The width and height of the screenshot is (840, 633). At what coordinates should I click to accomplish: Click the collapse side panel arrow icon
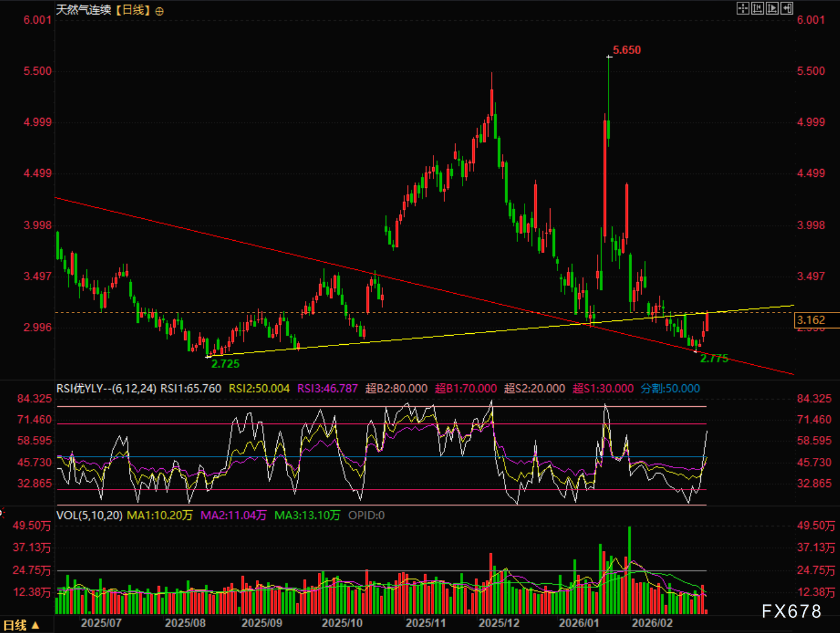tap(787, 8)
